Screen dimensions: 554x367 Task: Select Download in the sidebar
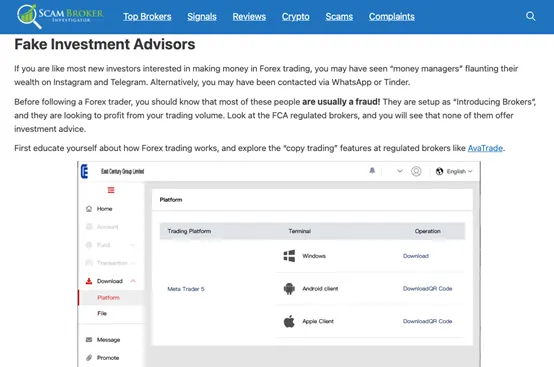pyautogui.click(x=110, y=281)
